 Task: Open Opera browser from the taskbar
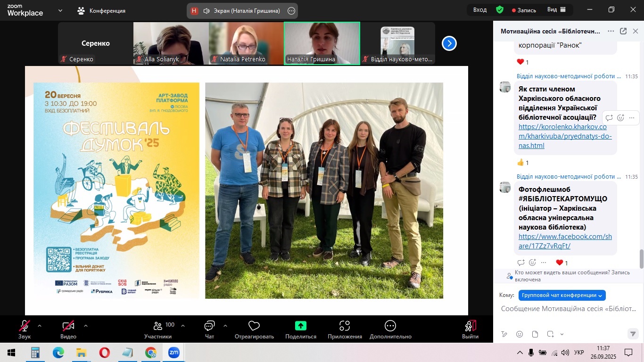tap(104, 353)
